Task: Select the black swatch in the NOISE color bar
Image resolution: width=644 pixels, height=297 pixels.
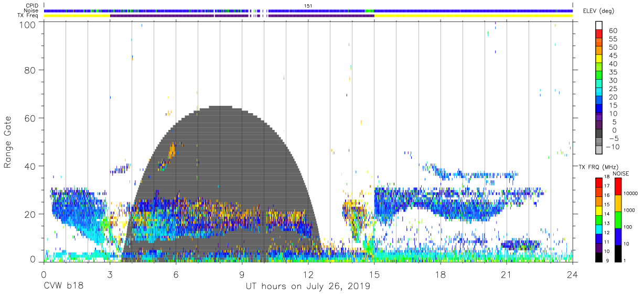Action: (618, 254)
